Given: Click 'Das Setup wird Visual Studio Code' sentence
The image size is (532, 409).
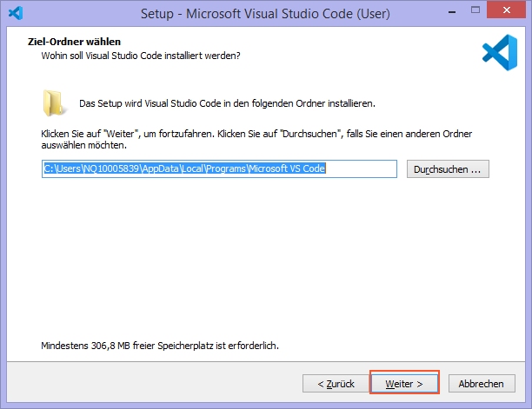Looking at the screenshot, I should pyautogui.click(x=228, y=103).
